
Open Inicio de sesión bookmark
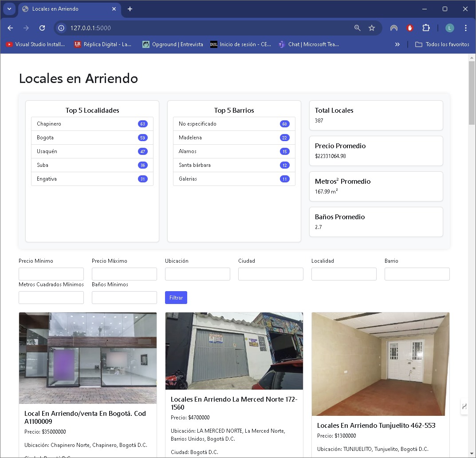coord(241,44)
